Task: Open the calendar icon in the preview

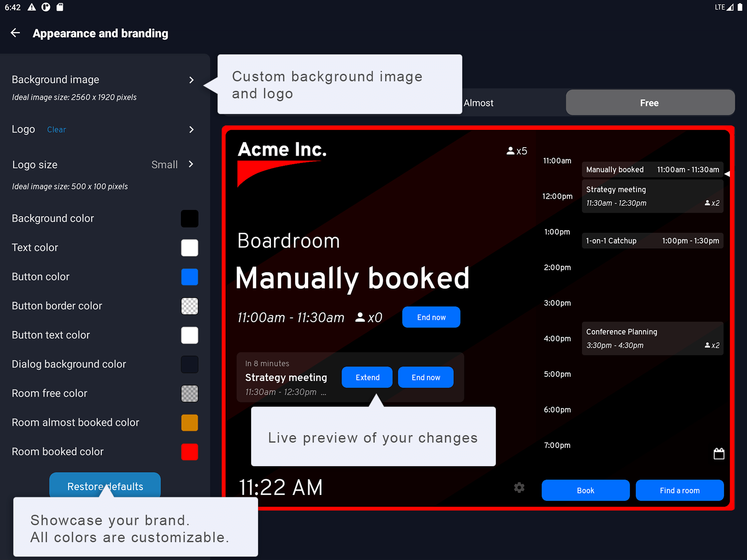Action: 719,453
